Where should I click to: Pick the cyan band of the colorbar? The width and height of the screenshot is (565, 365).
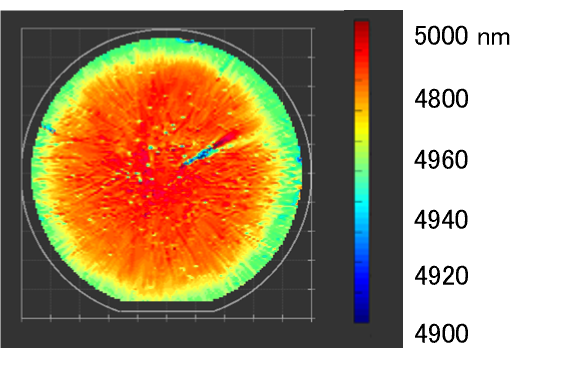[362, 209]
